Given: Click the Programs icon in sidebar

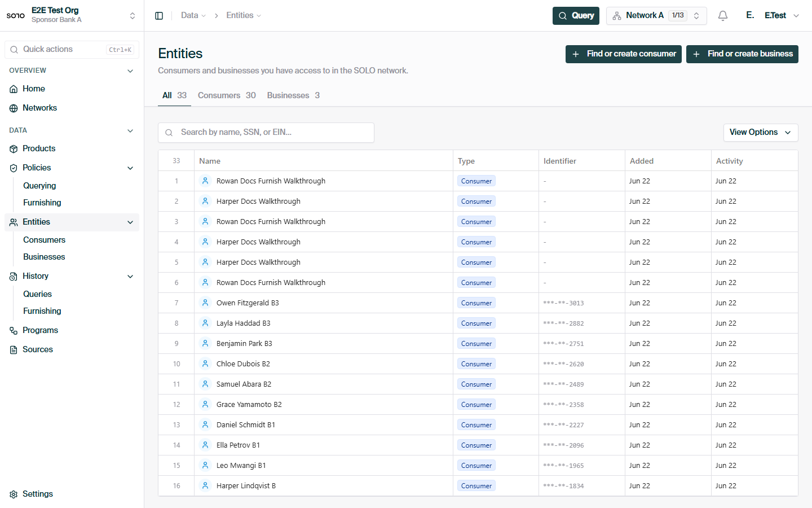Looking at the screenshot, I should click(14, 331).
